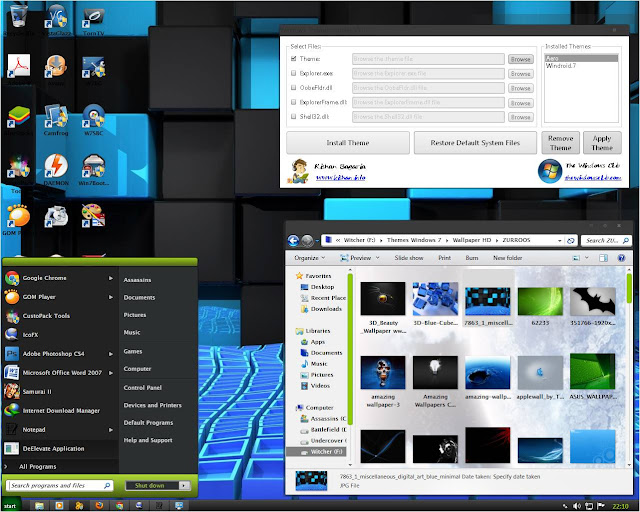This screenshot has height=512, width=640.
Task: Open the Shut down options arrow
Action: 184,485
